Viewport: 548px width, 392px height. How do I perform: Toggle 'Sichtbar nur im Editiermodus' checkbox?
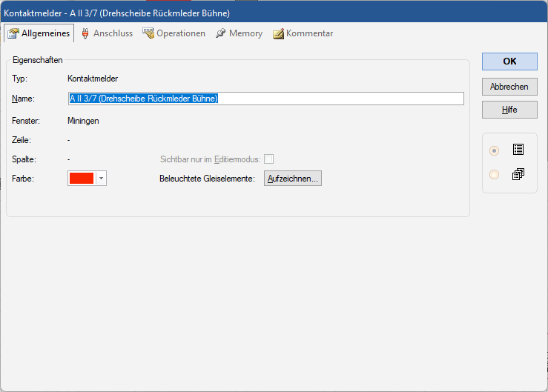tap(269, 159)
